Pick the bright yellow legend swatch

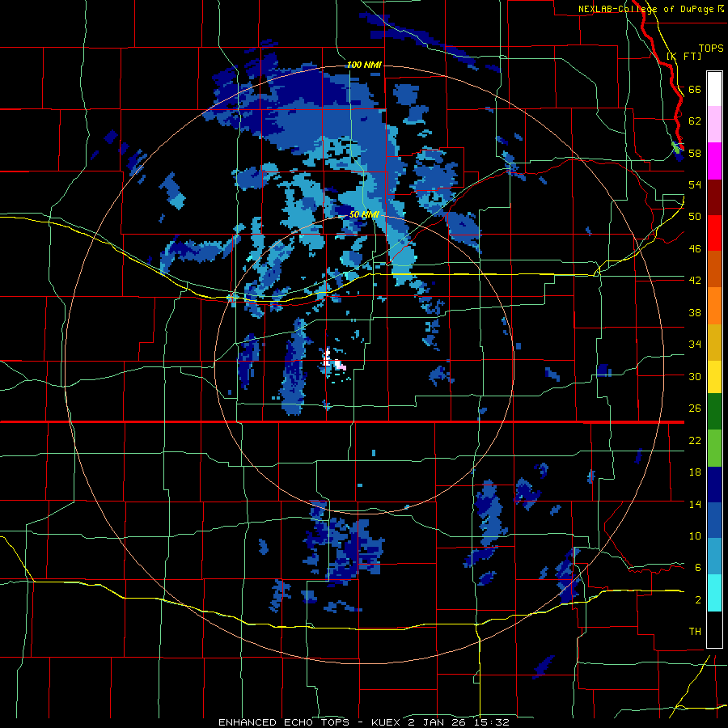pos(714,378)
